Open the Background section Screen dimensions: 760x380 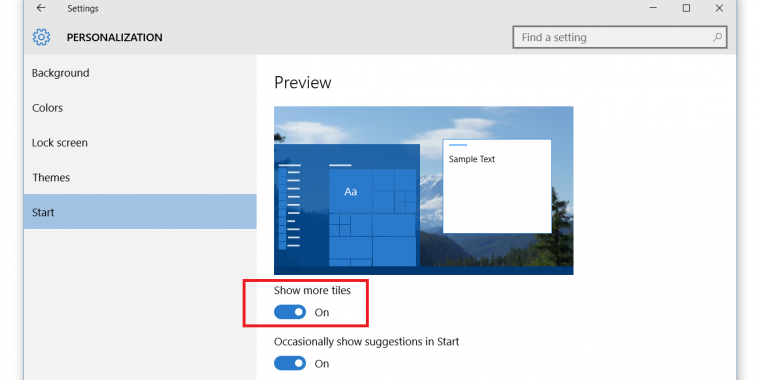click(x=140, y=73)
